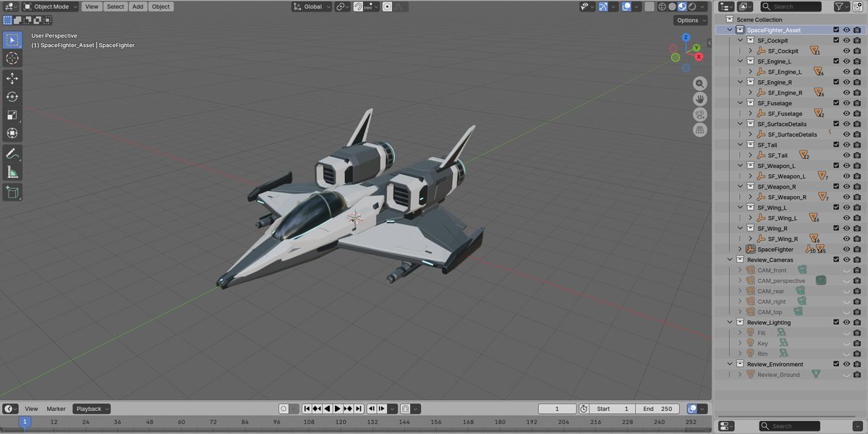The height and width of the screenshot is (434, 868).
Task: Activate the Scale tool
Action: pos(12,115)
